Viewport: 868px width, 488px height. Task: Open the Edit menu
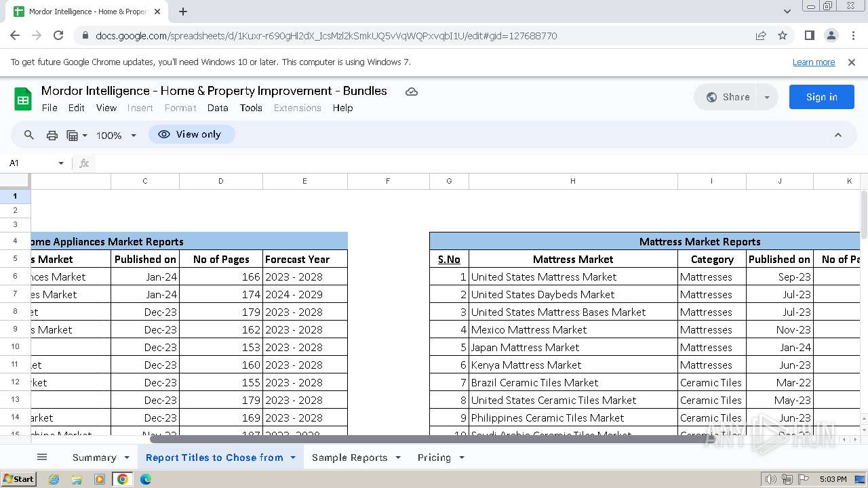[x=77, y=108]
